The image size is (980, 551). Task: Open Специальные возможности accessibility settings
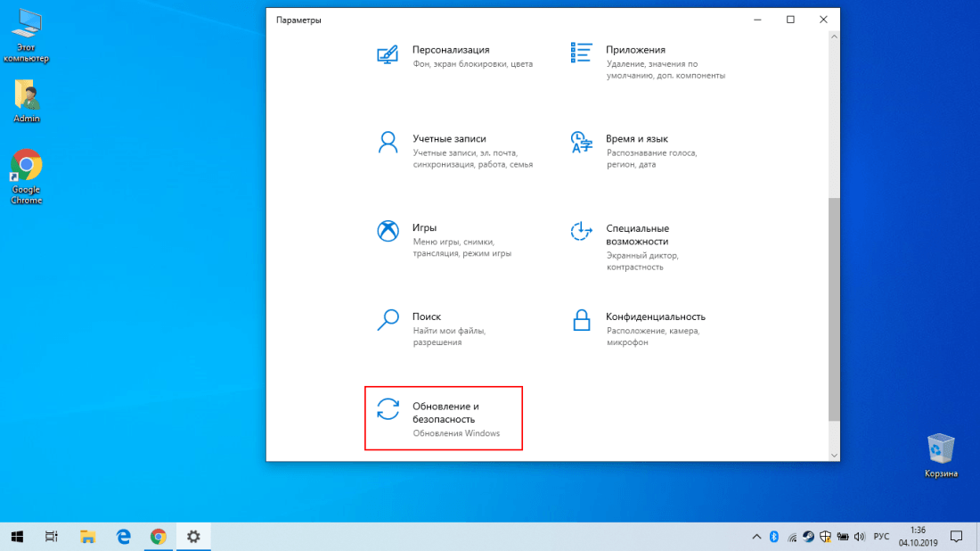click(625, 246)
